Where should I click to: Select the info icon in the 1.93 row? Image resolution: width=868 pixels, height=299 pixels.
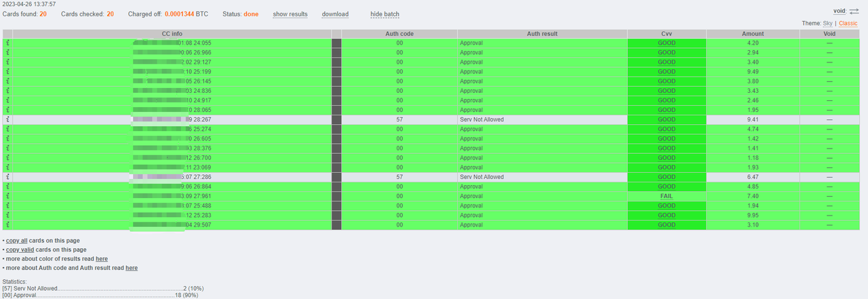point(7,167)
